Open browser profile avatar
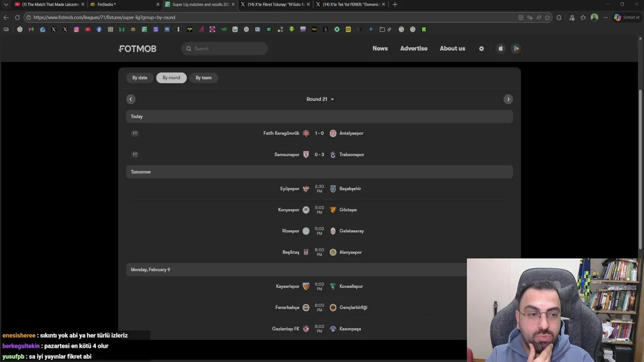 click(x=594, y=17)
